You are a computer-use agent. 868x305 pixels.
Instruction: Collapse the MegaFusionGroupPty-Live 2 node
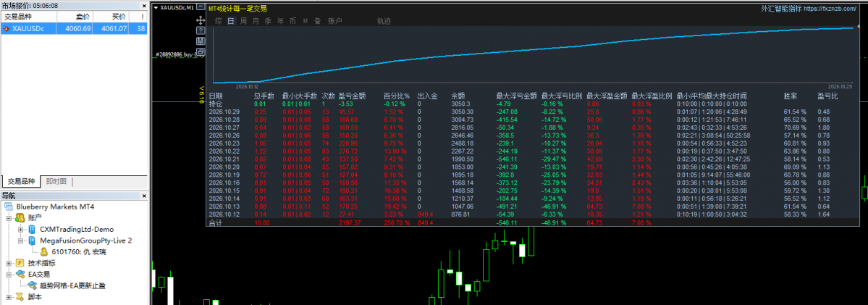(x=20, y=241)
